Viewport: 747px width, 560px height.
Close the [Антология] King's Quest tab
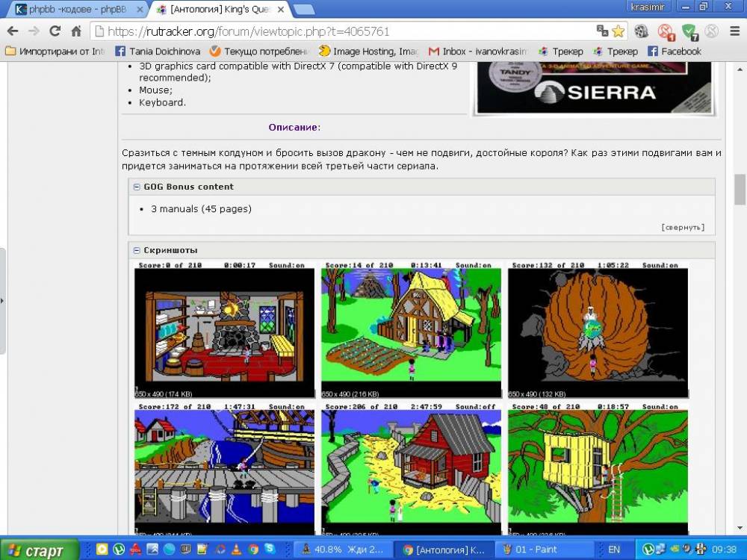click(x=281, y=9)
